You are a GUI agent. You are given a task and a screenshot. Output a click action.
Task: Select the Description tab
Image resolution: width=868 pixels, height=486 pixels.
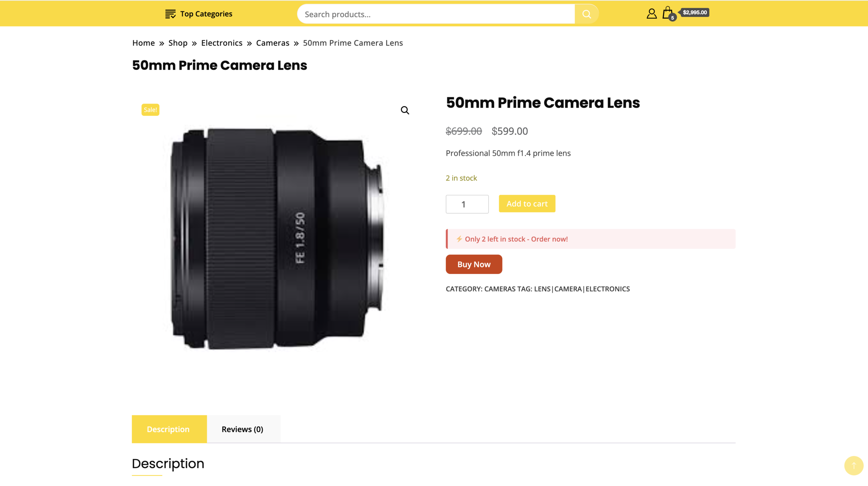tap(168, 429)
